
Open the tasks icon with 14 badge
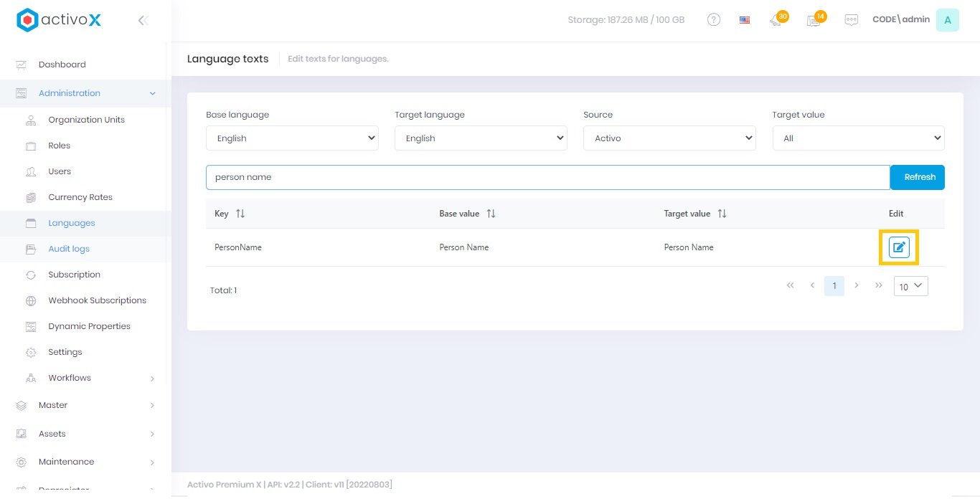pos(814,20)
